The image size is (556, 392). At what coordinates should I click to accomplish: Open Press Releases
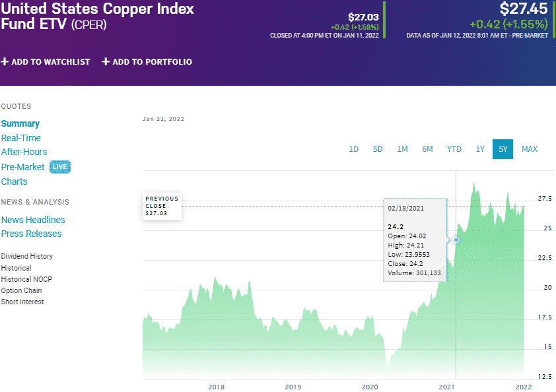point(31,234)
